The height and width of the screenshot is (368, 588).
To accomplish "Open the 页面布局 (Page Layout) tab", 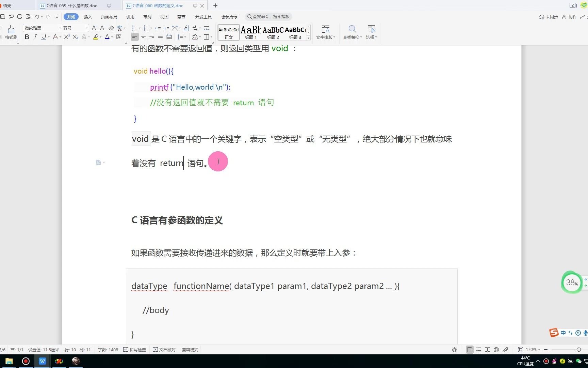I will [x=109, y=17].
